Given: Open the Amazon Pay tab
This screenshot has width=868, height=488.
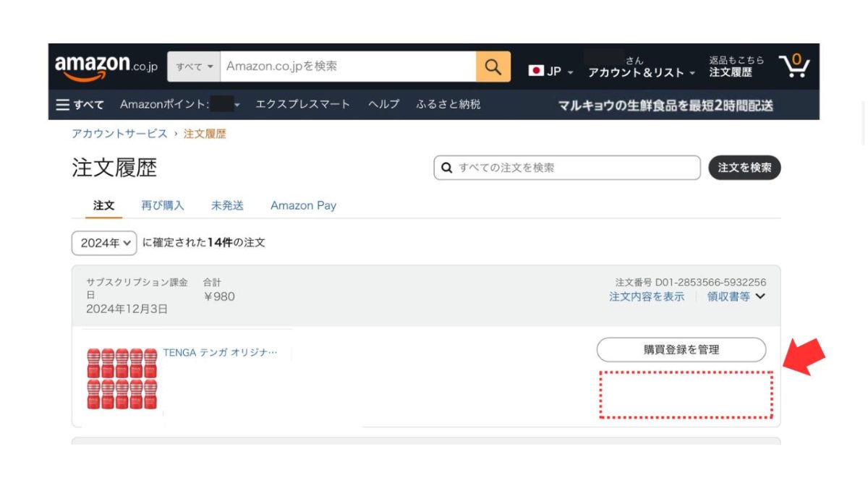Looking at the screenshot, I should tap(302, 205).
